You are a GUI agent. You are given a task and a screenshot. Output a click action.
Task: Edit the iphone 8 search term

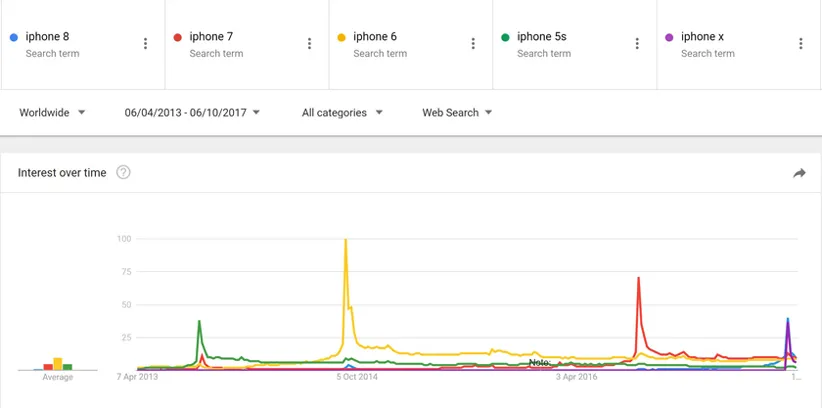click(47, 37)
